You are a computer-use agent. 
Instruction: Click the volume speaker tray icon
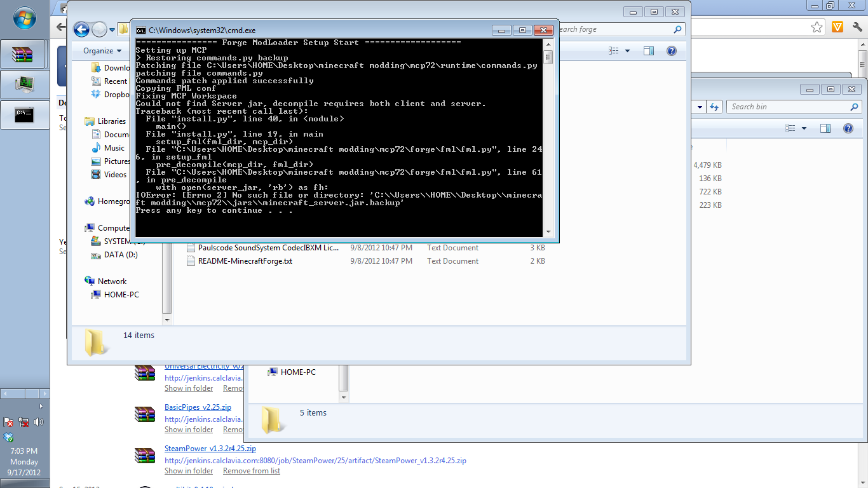click(x=39, y=422)
